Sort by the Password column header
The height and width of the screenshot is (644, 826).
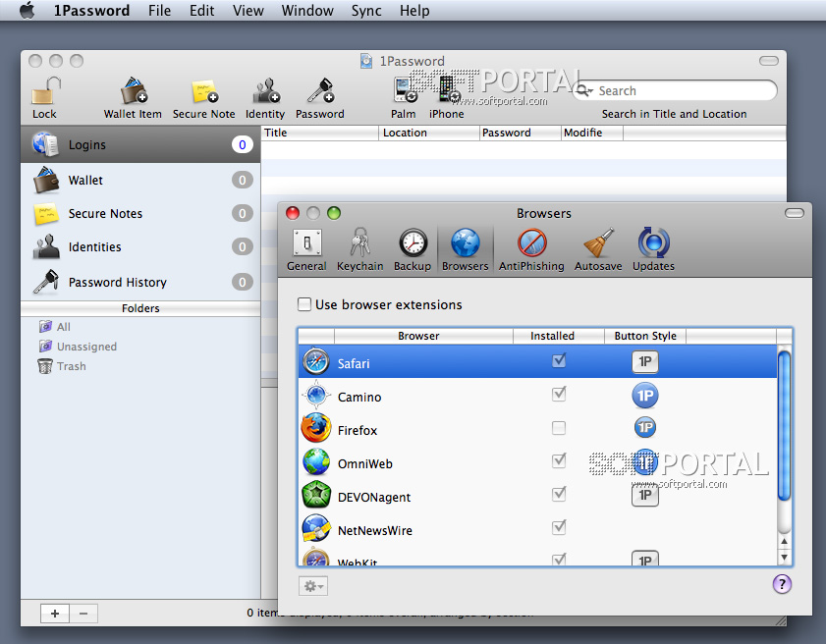coord(521,133)
